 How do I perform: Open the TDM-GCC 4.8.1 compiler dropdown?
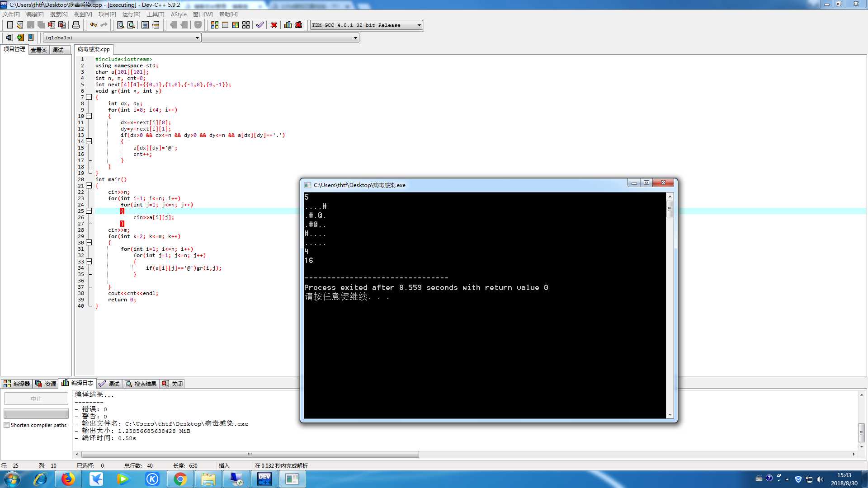click(367, 25)
